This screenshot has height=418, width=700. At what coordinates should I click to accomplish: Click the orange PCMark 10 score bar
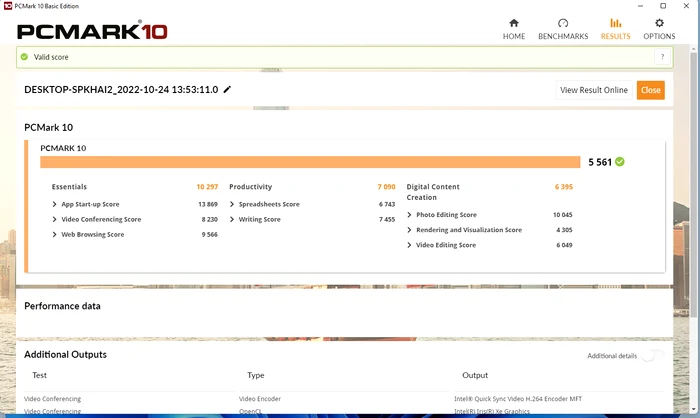[310, 162]
